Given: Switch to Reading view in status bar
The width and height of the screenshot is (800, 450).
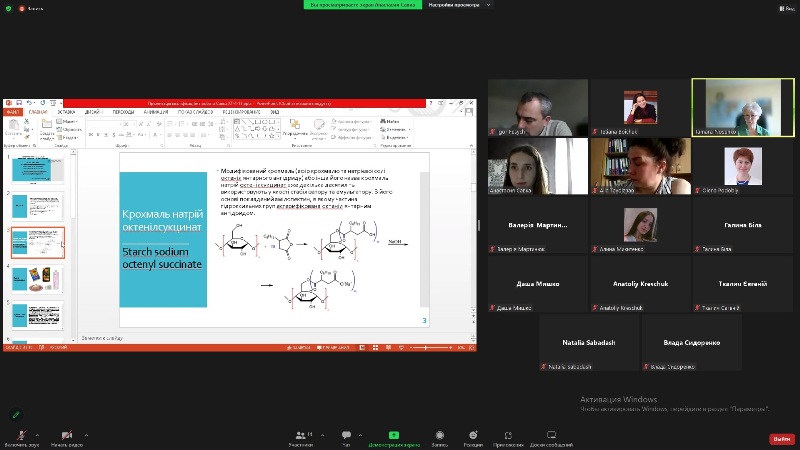Looking at the screenshot, I should 388,347.
